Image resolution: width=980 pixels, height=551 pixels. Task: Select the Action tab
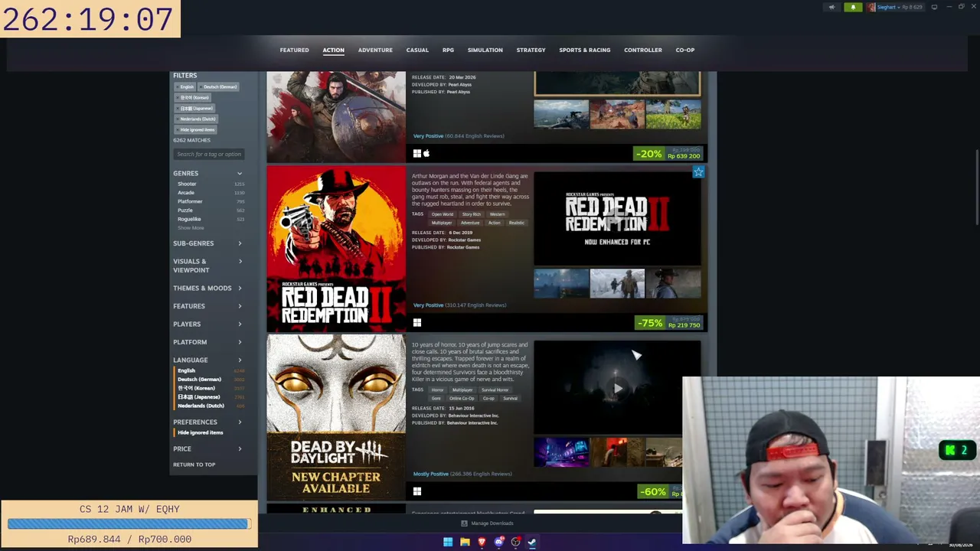coord(333,51)
